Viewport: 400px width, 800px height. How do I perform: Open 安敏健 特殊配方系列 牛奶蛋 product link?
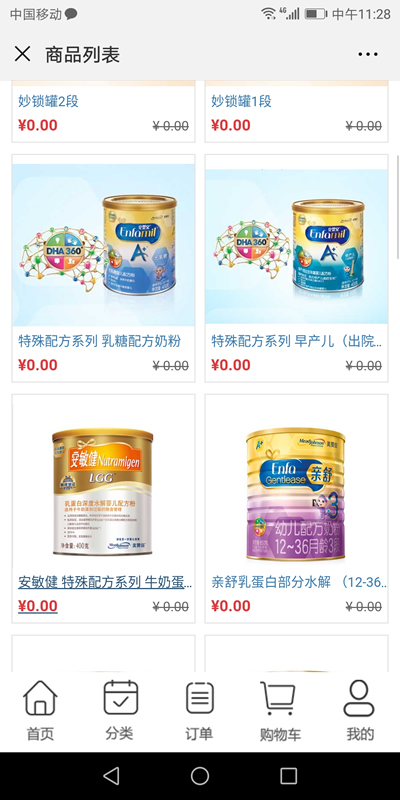pos(105,582)
